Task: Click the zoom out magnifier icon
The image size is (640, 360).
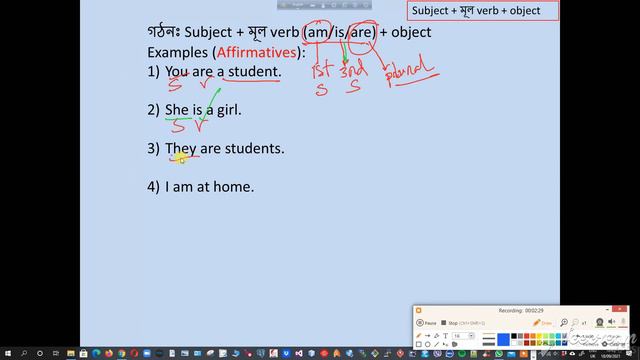Action: [575, 322]
